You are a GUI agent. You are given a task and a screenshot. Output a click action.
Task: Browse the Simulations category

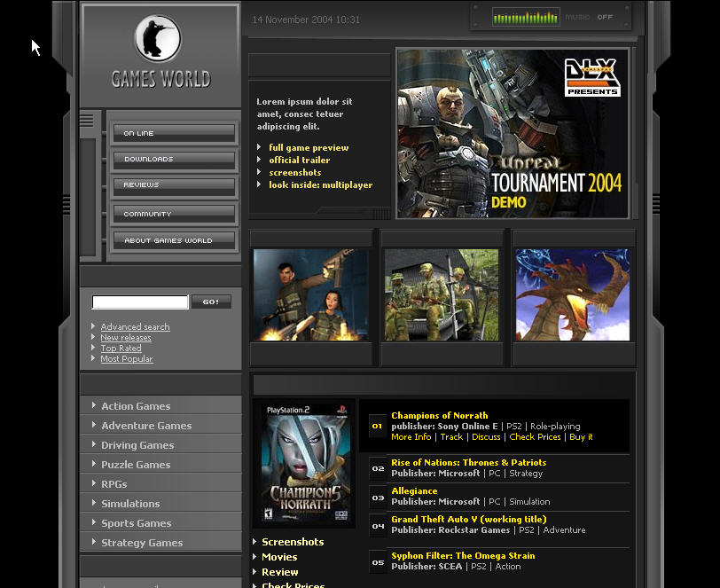tap(130, 504)
